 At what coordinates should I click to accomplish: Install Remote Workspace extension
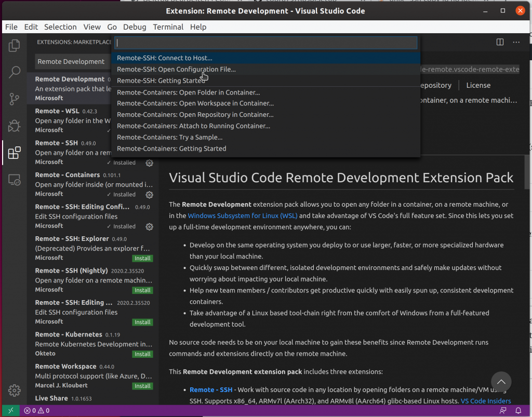point(142,386)
